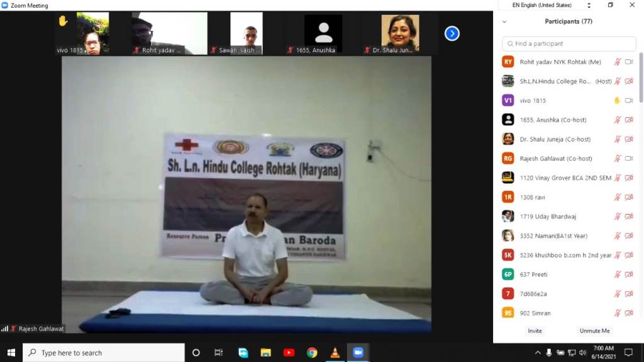Click the V1 avatar of vivo 1815

pos(508,100)
